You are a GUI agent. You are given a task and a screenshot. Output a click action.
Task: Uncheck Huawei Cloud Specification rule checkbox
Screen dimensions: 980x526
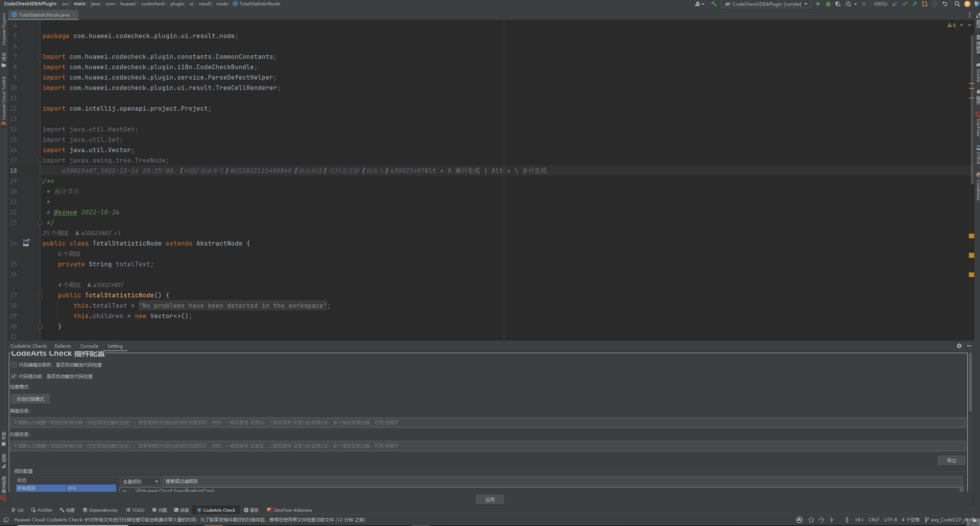click(x=138, y=491)
